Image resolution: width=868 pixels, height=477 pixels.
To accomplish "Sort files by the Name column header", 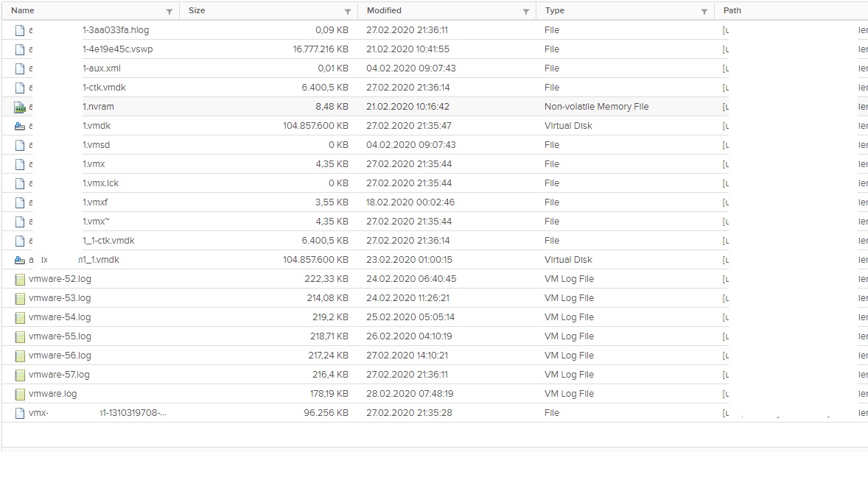I will pyautogui.click(x=23, y=10).
